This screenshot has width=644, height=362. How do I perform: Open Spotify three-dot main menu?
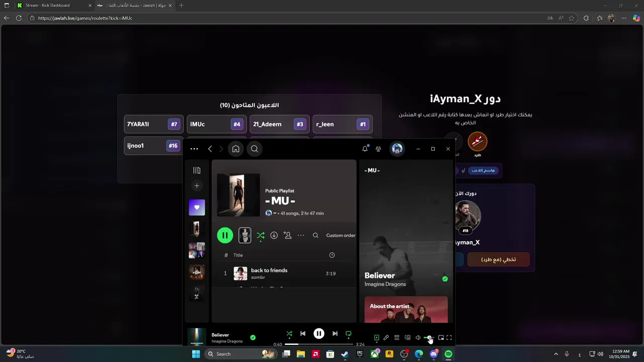click(x=194, y=149)
